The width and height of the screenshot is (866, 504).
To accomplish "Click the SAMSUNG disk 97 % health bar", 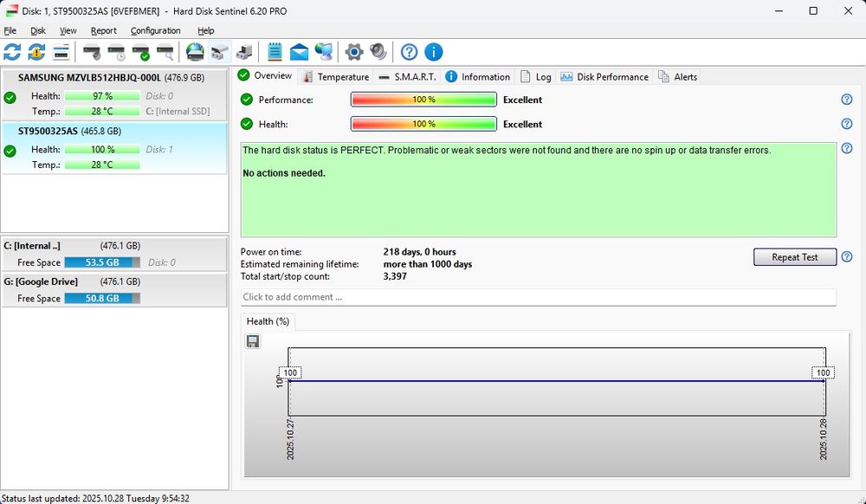I will (x=102, y=96).
